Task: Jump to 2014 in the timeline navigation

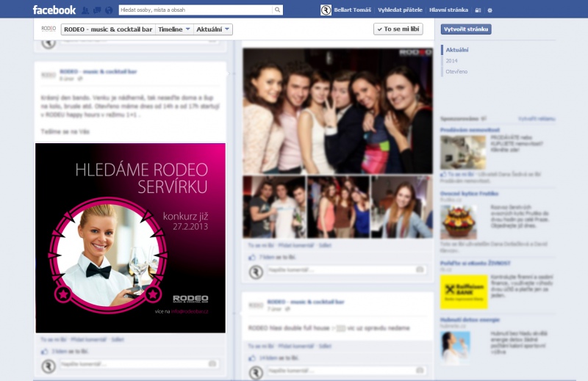Action: click(451, 61)
